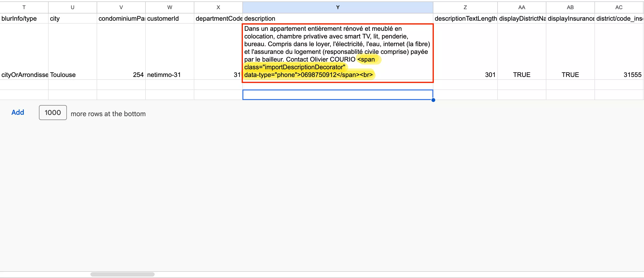Select the column Z header
The width and height of the screenshot is (644, 278).
[465, 7]
